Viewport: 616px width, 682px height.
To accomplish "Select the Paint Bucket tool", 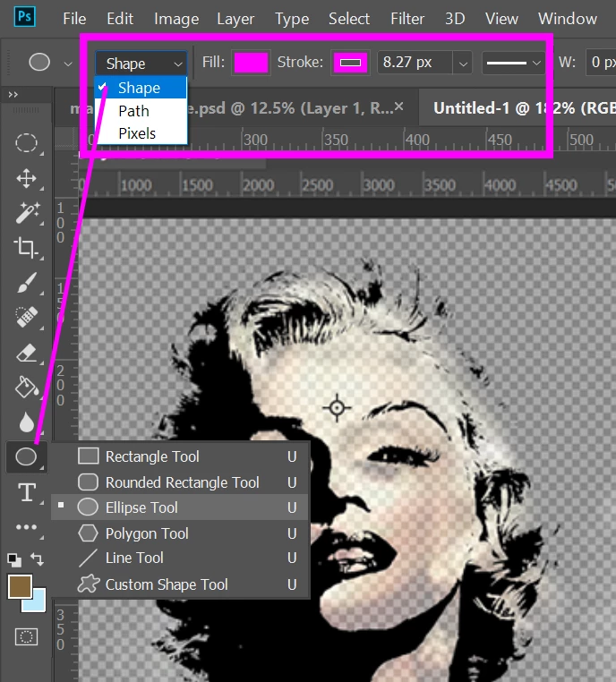I will click(27, 387).
